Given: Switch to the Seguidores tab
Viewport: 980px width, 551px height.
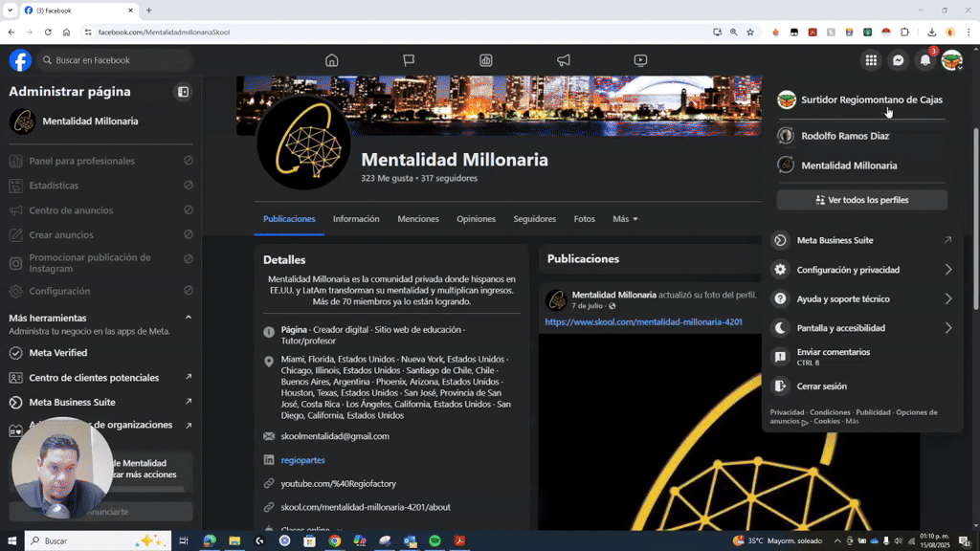Looking at the screenshot, I should [534, 219].
